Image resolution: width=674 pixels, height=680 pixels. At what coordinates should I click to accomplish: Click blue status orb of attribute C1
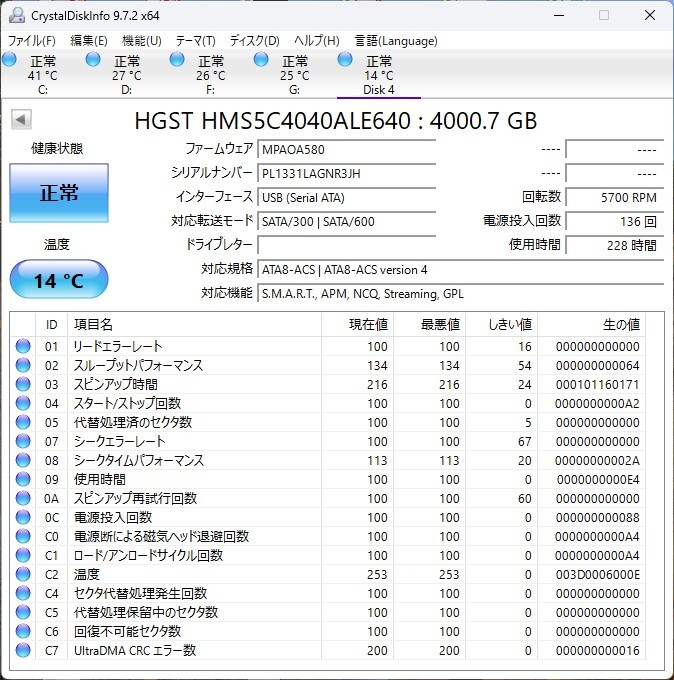tap(23, 555)
